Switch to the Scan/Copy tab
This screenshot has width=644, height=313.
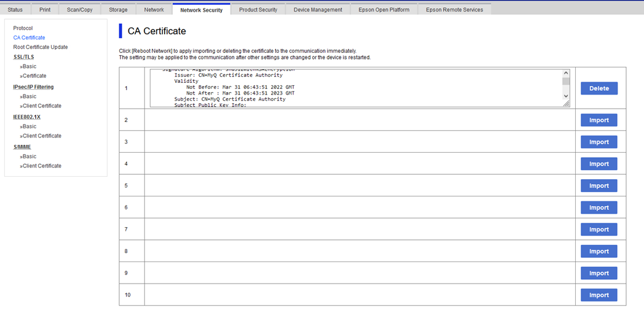pos(80,10)
